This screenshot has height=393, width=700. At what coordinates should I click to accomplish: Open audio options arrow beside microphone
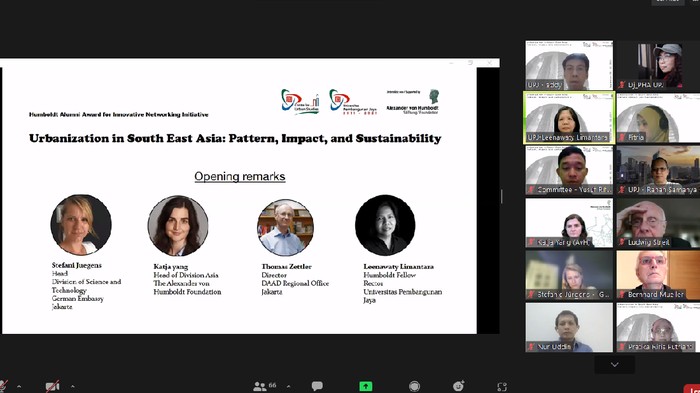19,386
